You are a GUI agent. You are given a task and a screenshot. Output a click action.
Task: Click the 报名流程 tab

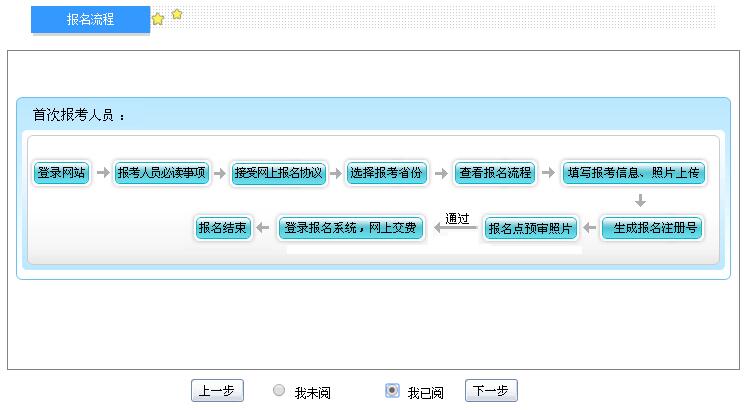[90, 19]
